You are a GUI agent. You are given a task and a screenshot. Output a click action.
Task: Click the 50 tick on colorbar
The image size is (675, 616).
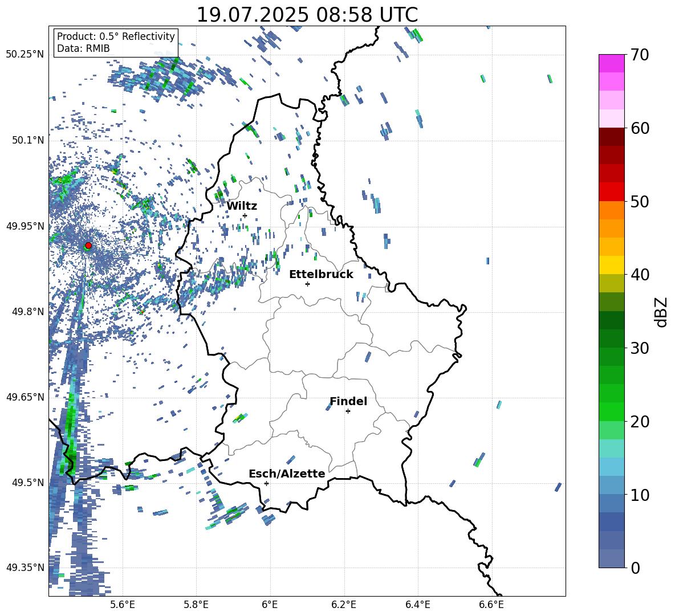tap(640, 201)
